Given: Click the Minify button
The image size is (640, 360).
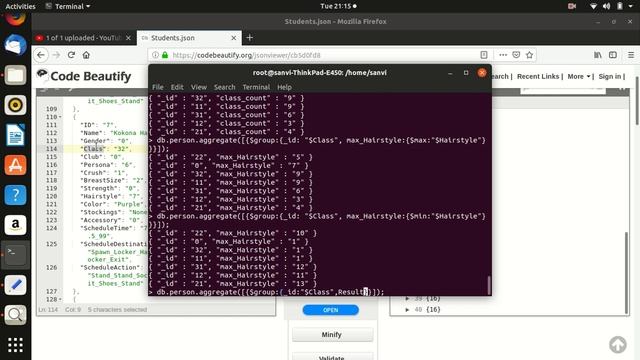Looking at the screenshot, I should click(x=332, y=334).
